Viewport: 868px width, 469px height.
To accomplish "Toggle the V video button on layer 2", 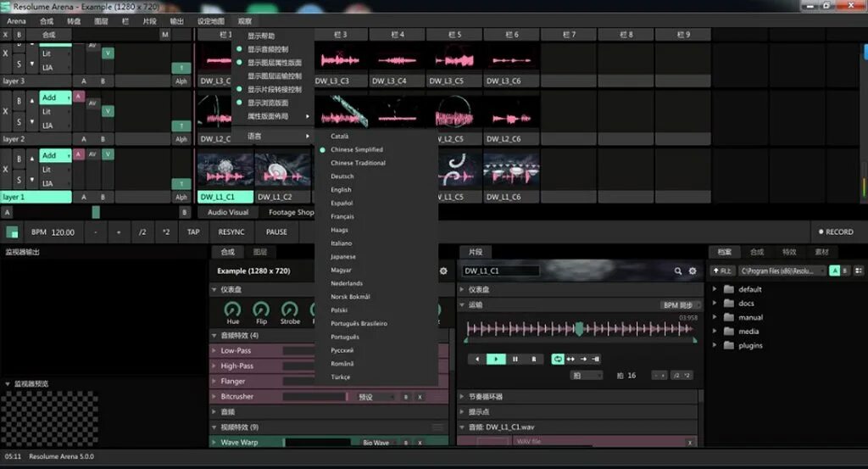I will (x=108, y=111).
